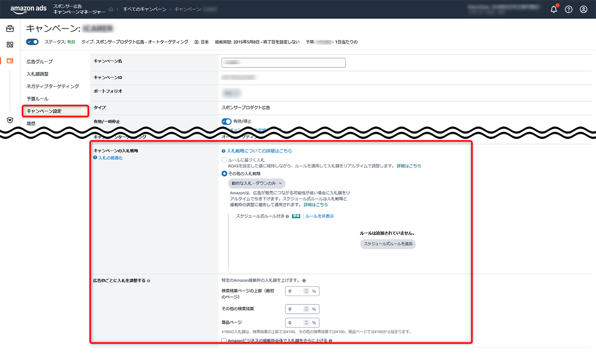Open the campaigns card sidebar icon
Screen dimensions: 596x364
(x=10, y=61)
